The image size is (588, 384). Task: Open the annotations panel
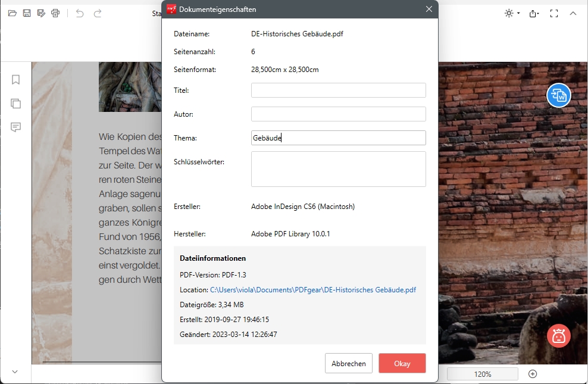15,126
